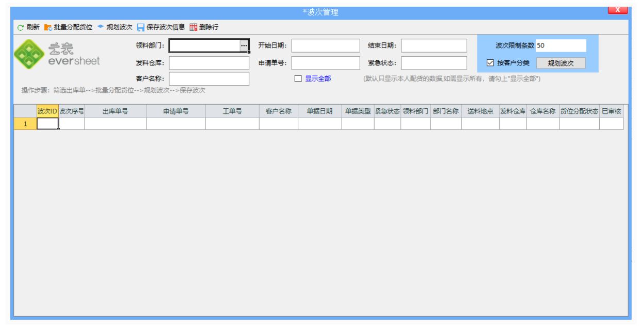
Task: Select the 波次ID column header
Action: [47, 111]
